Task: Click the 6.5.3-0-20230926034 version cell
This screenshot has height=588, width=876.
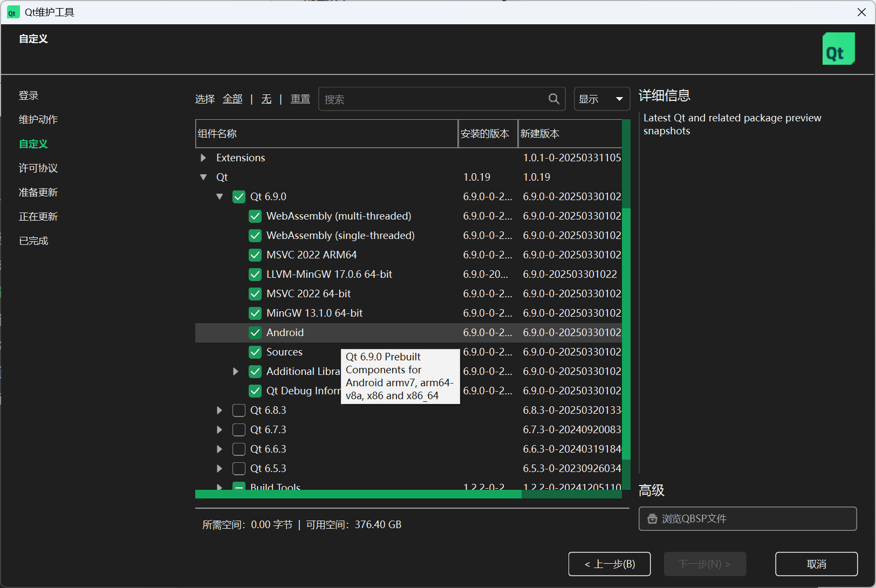Action: pyautogui.click(x=572, y=468)
